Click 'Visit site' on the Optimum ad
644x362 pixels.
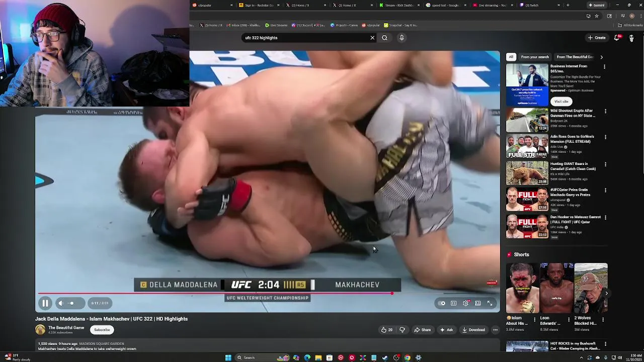(561, 102)
